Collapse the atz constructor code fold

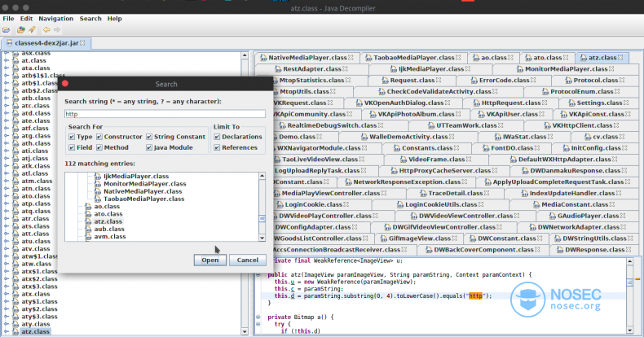pos(258,274)
